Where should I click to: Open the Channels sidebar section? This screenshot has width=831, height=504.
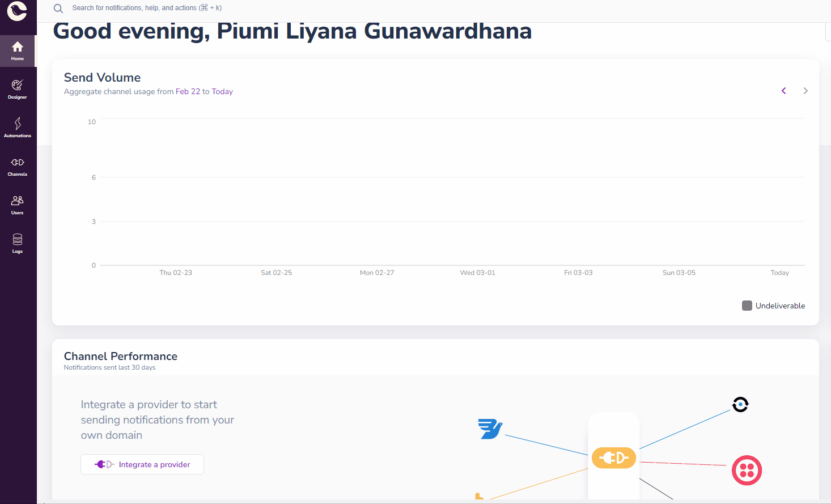(x=18, y=167)
